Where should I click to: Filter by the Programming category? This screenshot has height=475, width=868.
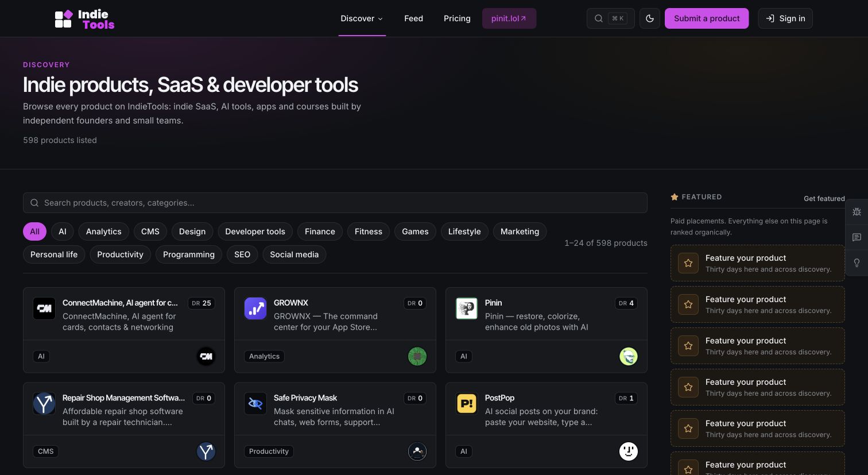point(189,254)
